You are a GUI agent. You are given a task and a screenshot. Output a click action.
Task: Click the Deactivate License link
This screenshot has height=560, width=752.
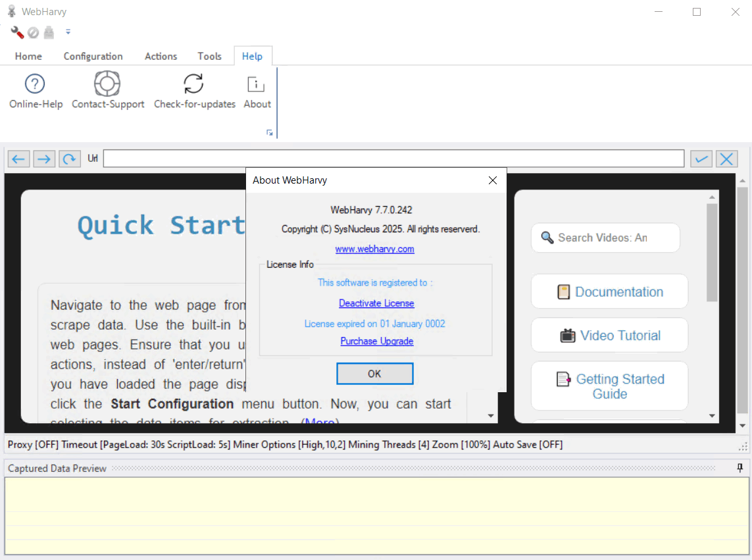(376, 303)
